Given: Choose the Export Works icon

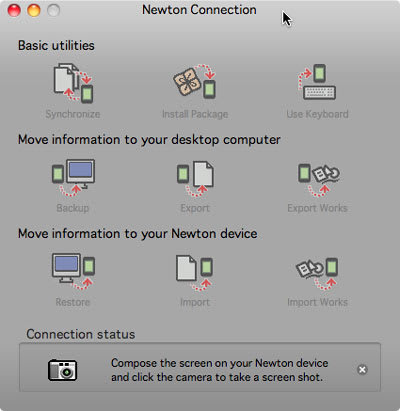Looking at the screenshot, I should (319, 180).
